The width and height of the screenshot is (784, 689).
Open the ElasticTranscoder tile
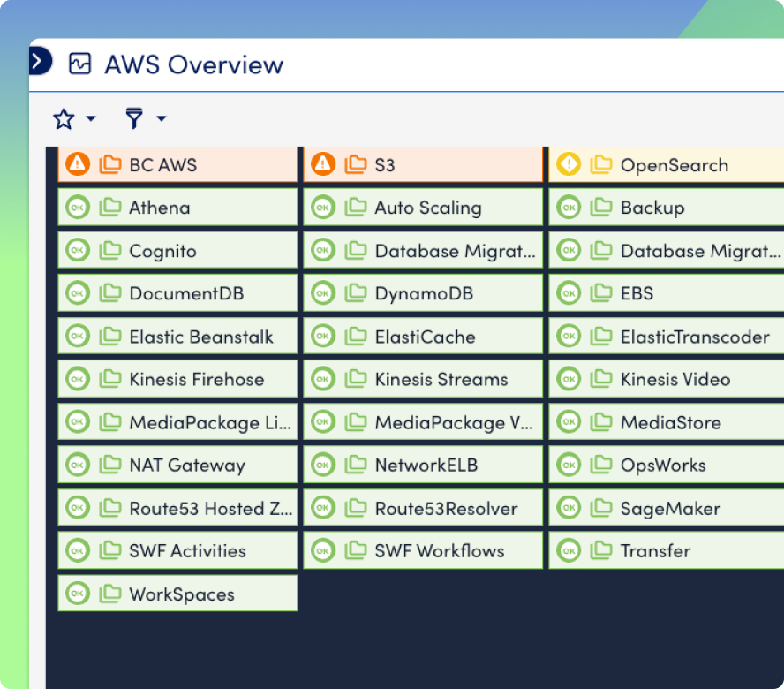tap(667, 337)
